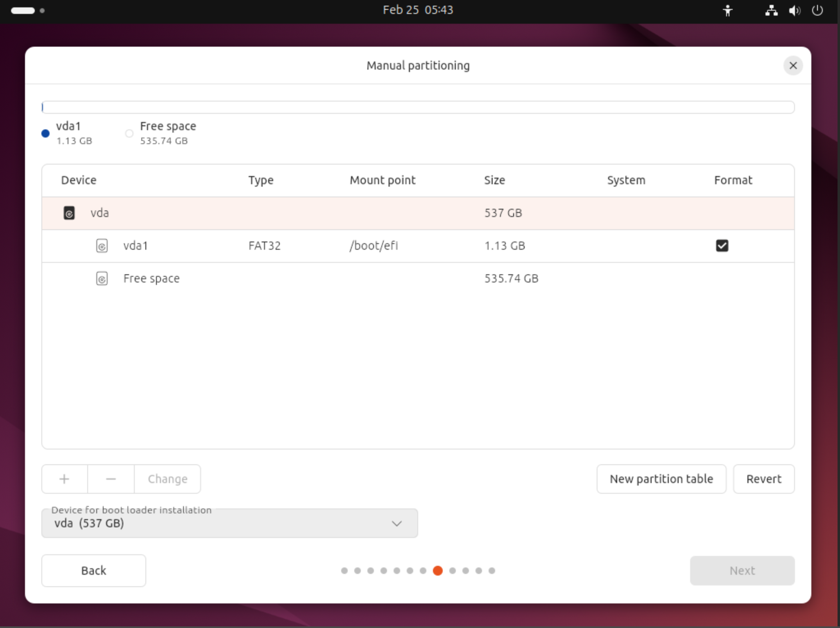Click the vda1 partition icon

click(102, 246)
